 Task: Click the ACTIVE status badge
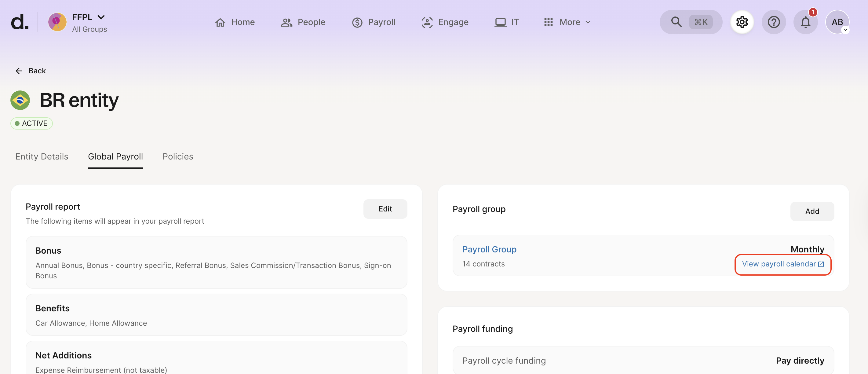tap(32, 123)
